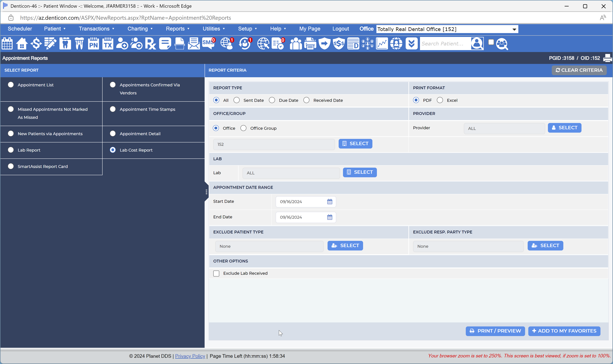Expand the Charting menu

point(140,29)
